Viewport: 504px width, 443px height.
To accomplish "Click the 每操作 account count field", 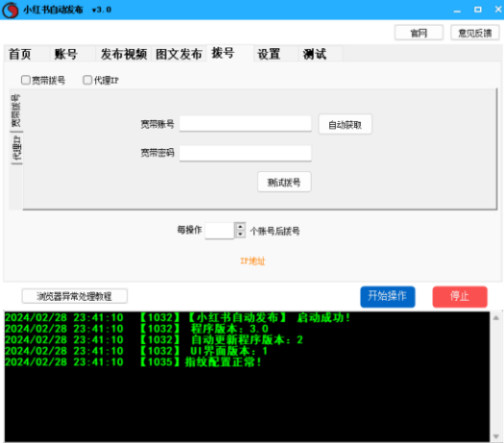I will (x=220, y=231).
